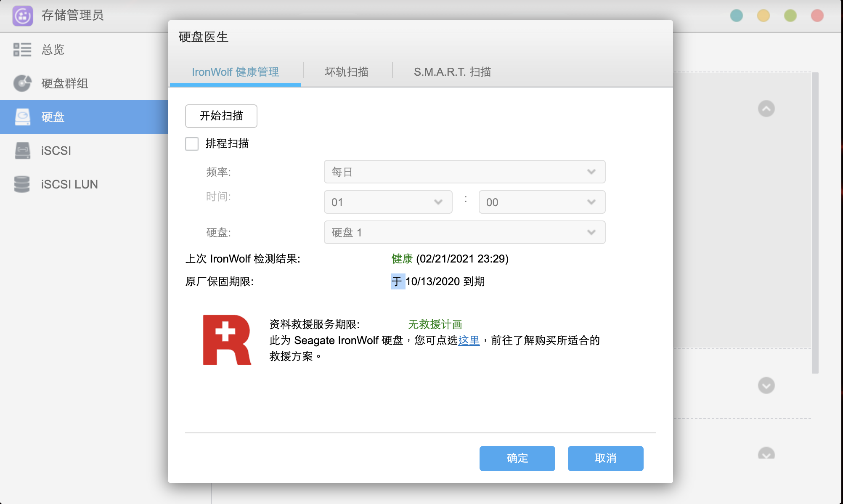The image size is (843, 504).
Task: Click the 资料救援服务期限 label
Action: coord(315,324)
